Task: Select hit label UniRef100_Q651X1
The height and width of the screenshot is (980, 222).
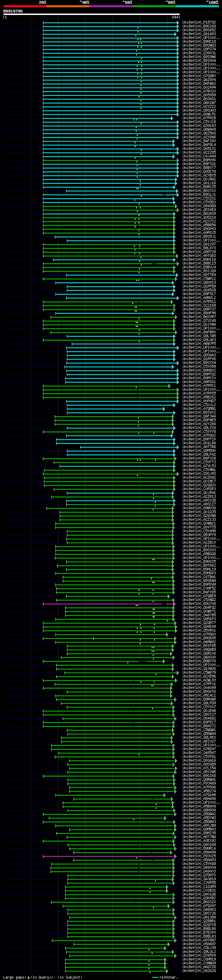Action: (199, 149)
